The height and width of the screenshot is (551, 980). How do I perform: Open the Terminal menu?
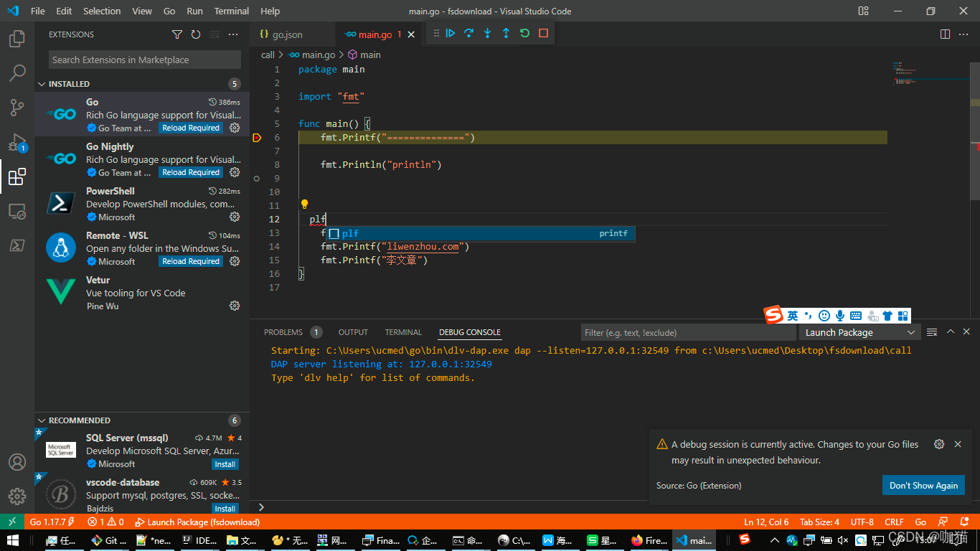[232, 11]
